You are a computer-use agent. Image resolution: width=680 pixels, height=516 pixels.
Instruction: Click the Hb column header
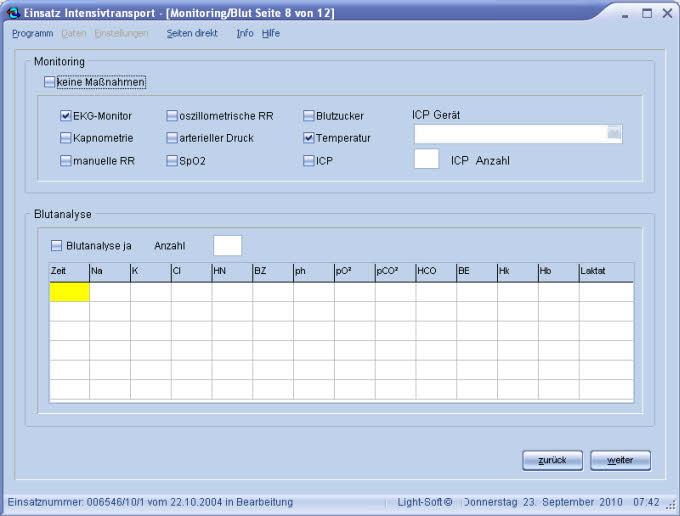pyautogui.click(x=559, y=272)
